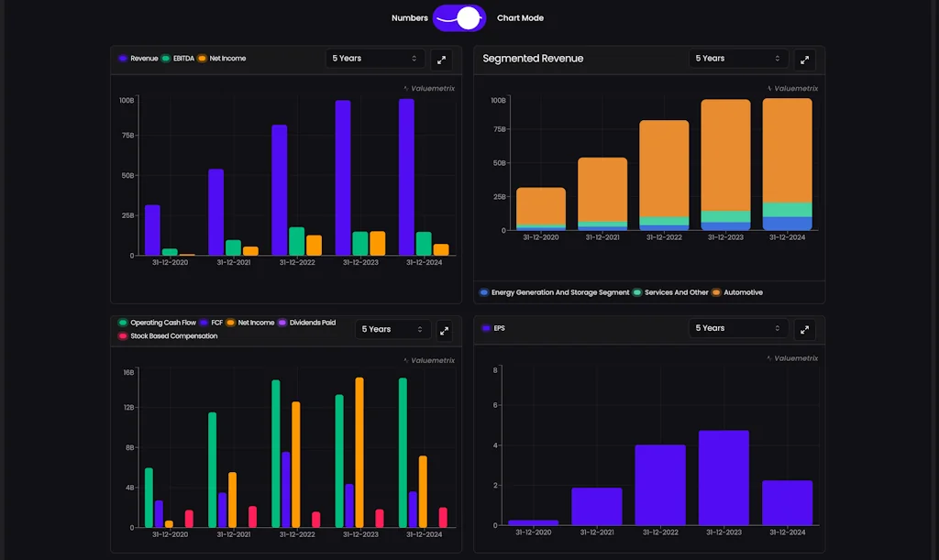Open 5 Years dropdown for Revenue chart
The image size is (939, 560).
click(x=375, y=59)
